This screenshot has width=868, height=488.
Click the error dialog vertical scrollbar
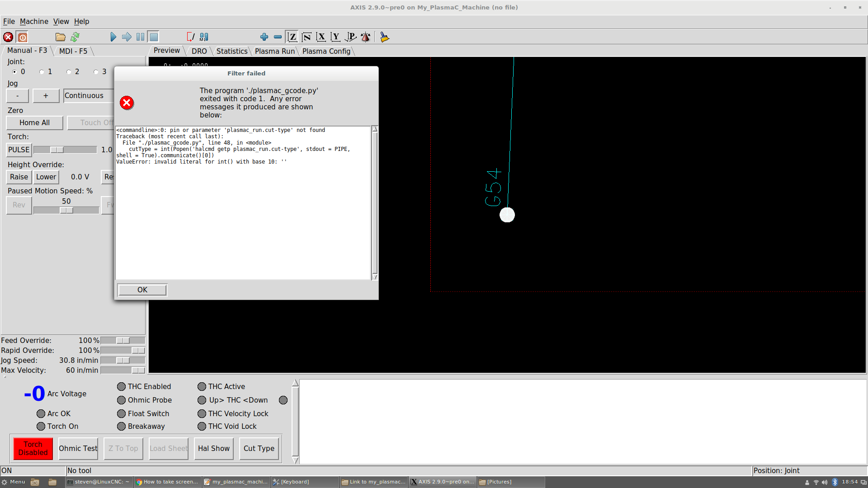(375, 202)
